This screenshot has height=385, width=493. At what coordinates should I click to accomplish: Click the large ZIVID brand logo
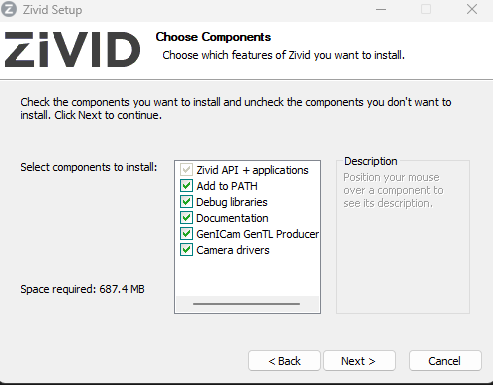coord(72,50)
